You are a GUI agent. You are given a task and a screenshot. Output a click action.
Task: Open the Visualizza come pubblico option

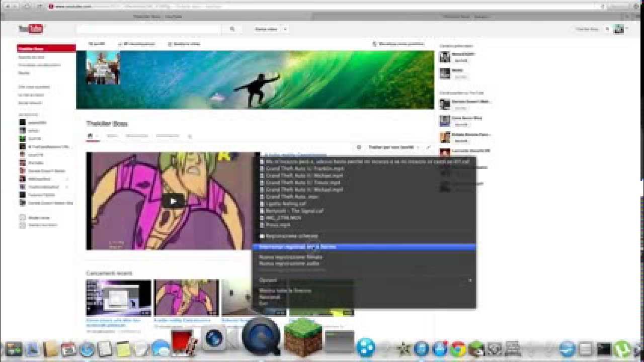(398, 44)
